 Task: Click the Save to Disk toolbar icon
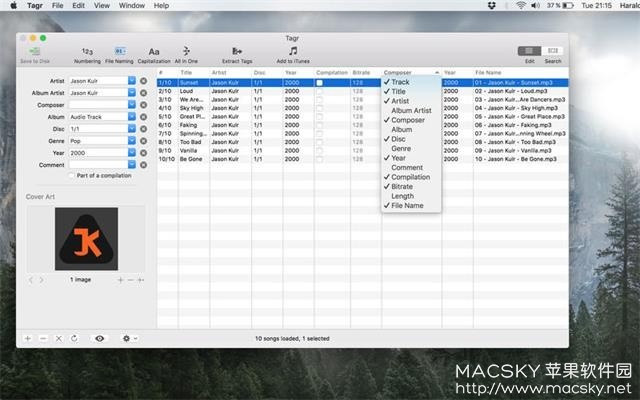35,51
